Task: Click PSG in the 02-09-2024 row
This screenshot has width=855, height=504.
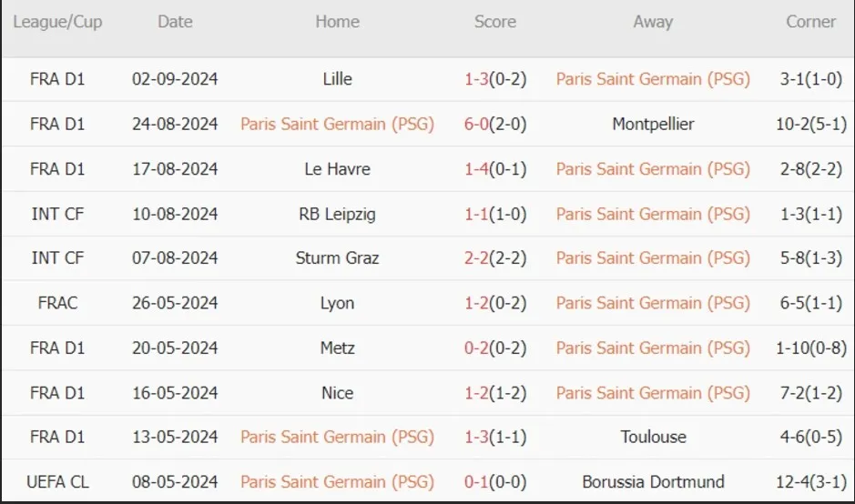Action: [653, 79]
